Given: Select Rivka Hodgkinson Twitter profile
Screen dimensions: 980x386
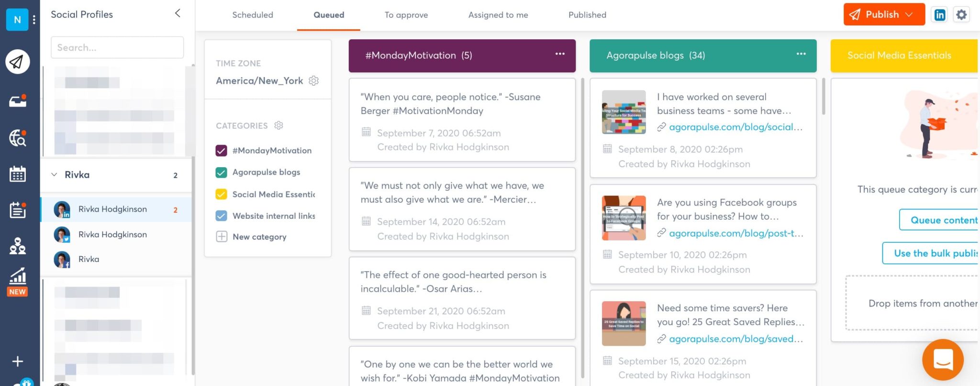Looking at the screenshot, I should click(x=116, y=234).
